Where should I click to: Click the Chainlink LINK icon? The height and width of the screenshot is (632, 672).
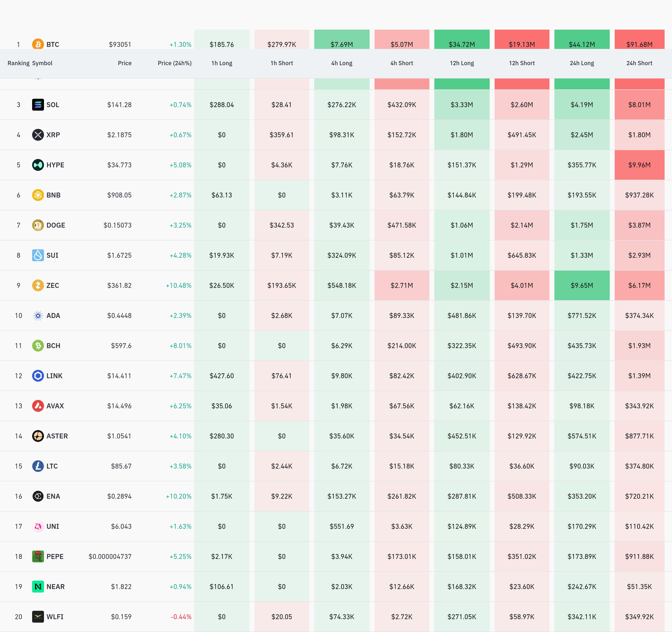(38, 375)
